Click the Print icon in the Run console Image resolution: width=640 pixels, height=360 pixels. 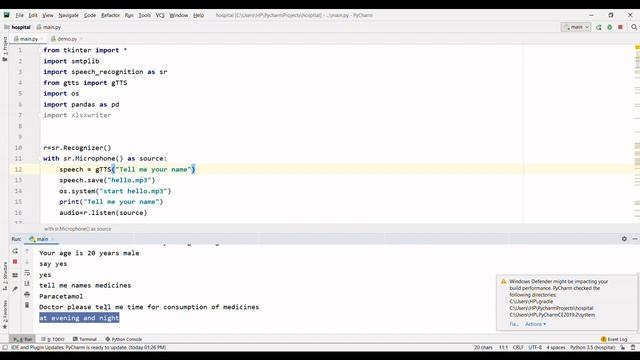[27, 294]
